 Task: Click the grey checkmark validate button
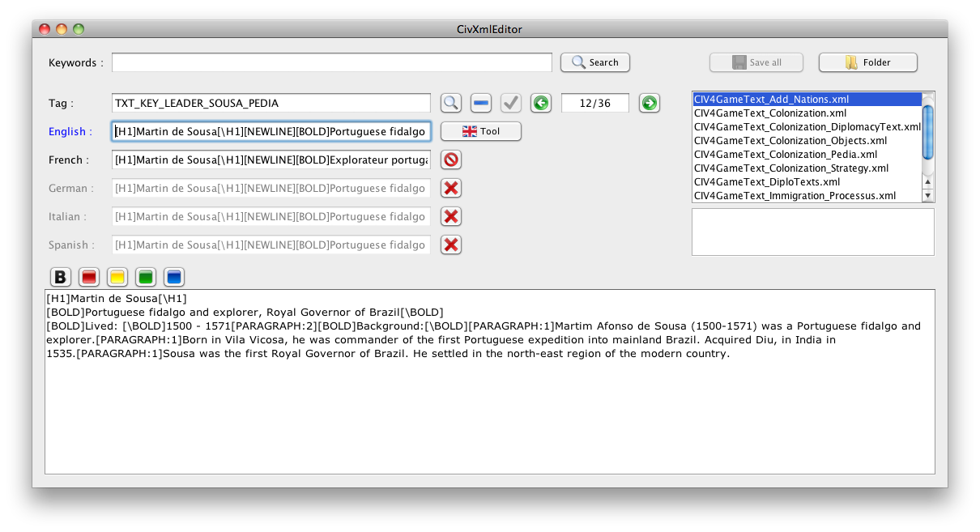tap(511, 103)
